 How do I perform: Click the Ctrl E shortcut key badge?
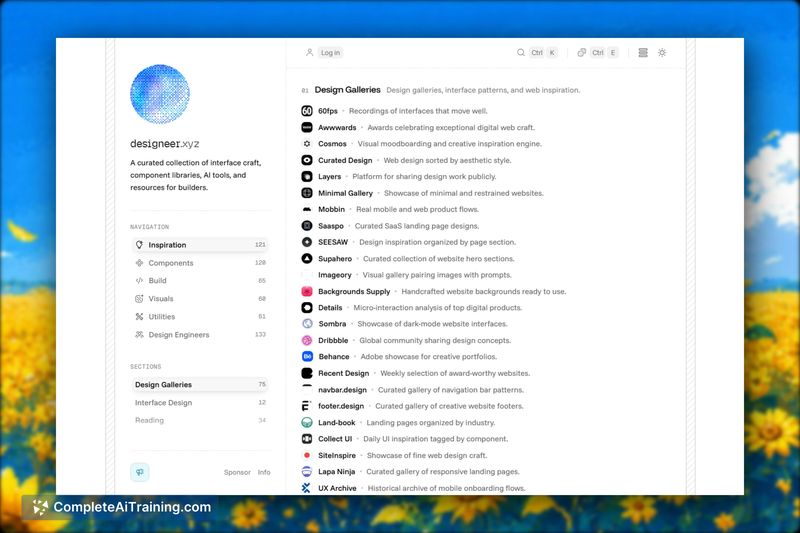point(604,53)
